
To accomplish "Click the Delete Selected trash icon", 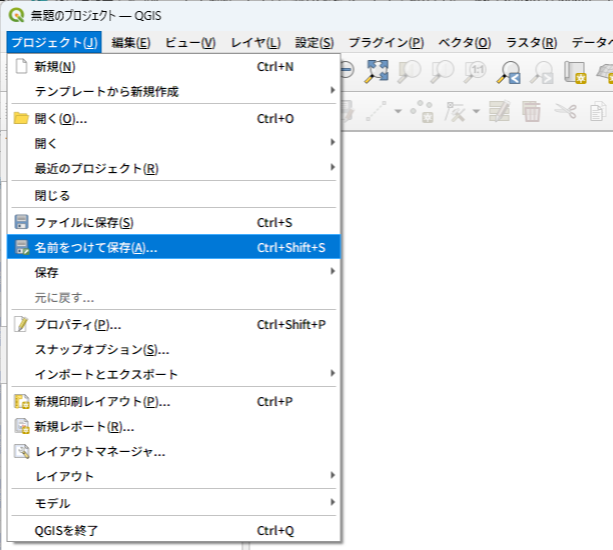I will coord(531,111).
